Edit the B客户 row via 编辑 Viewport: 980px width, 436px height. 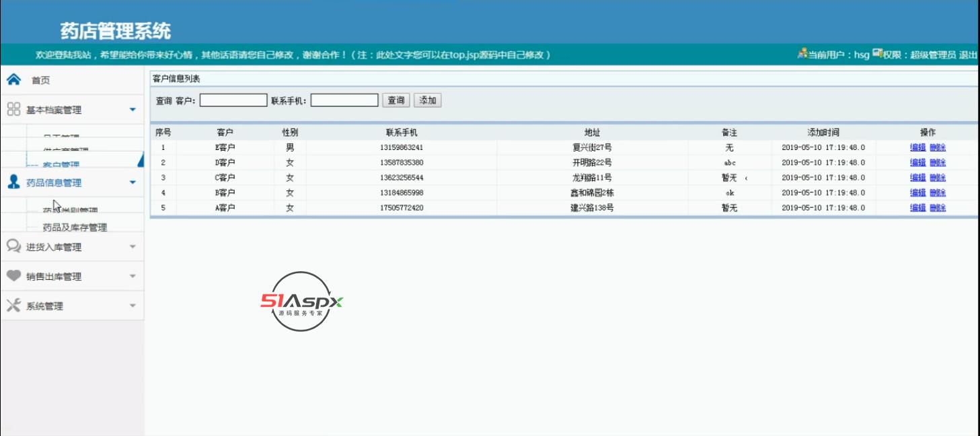click(x=918, y=192)
